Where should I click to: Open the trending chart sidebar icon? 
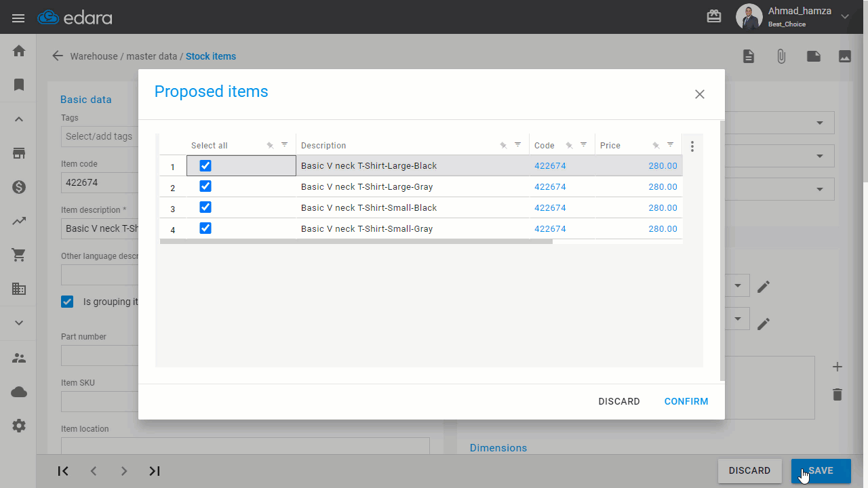coord(19,221)
